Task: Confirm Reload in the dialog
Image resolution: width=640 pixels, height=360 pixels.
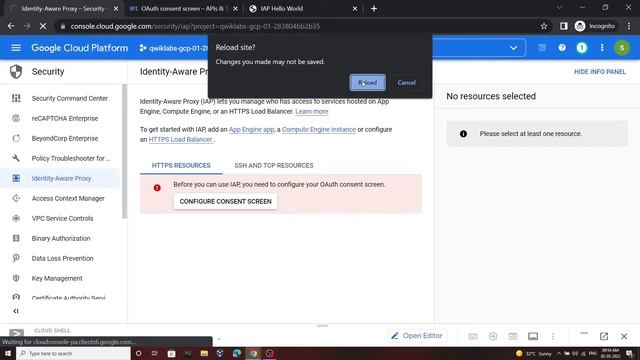Action: point(367,82)
